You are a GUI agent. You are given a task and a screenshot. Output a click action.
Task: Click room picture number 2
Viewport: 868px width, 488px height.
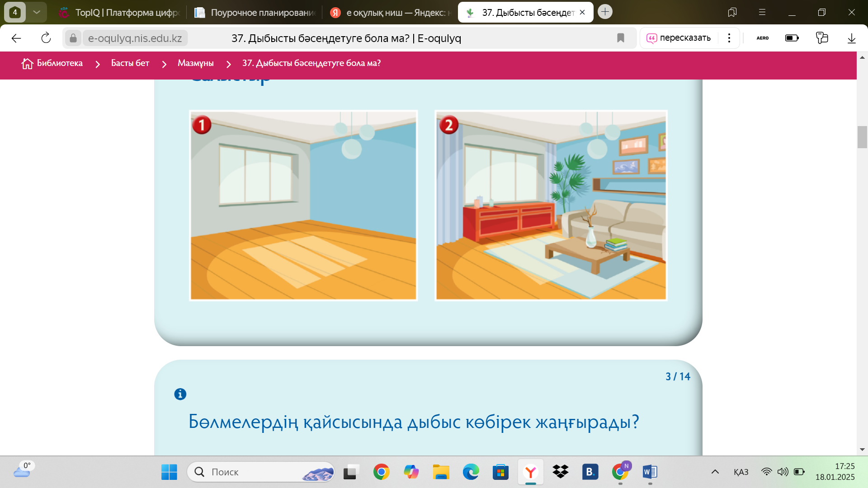tap(551, 206)
